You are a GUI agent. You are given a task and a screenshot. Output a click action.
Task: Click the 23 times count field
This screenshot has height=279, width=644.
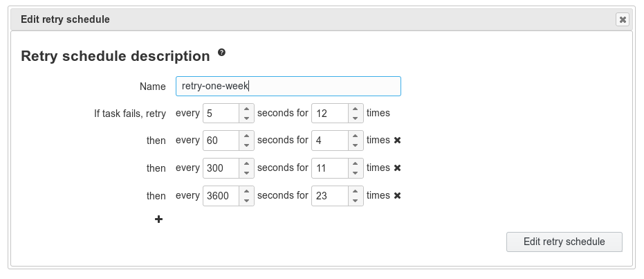coord(329,196)
